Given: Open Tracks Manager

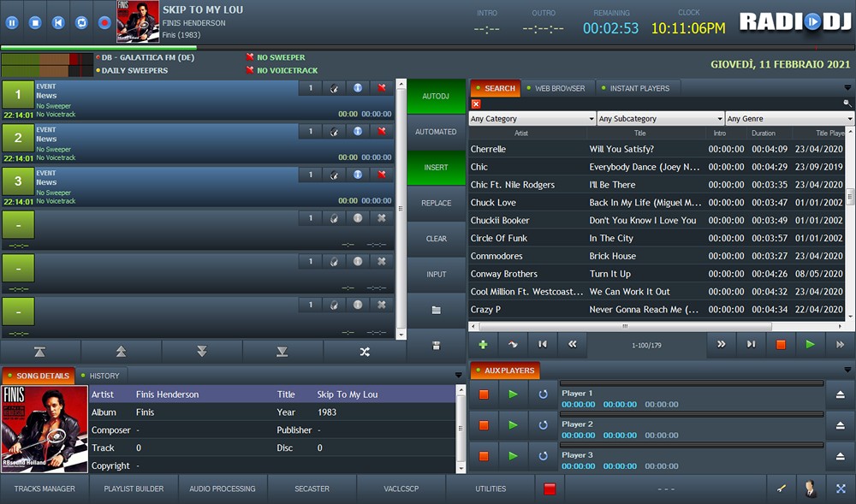Looking at the screenshot, I should (45, 489).
